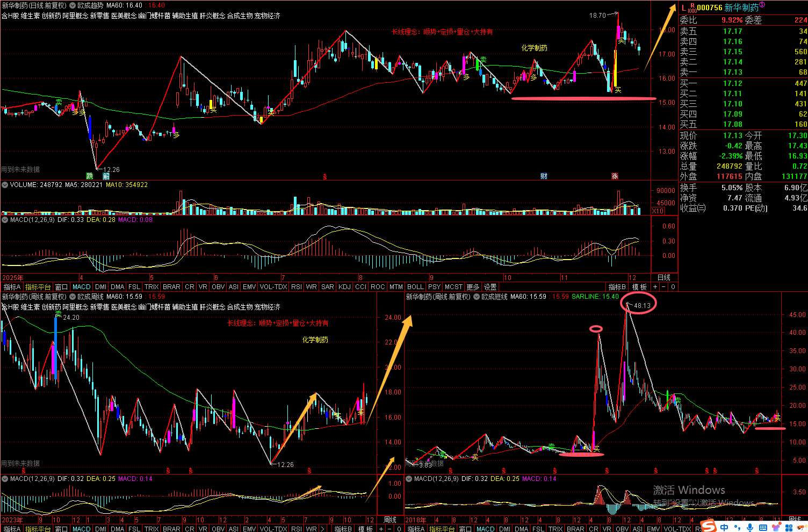Click the 更多 button for more indicators
Image resolution: width=808 pixels, height=532 pixels.
coord(473,287)
